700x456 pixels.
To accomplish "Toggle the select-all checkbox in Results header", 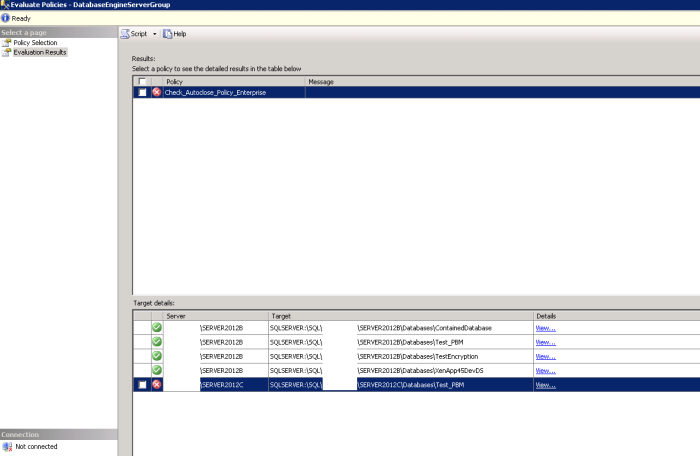I will tap(142, 81).
